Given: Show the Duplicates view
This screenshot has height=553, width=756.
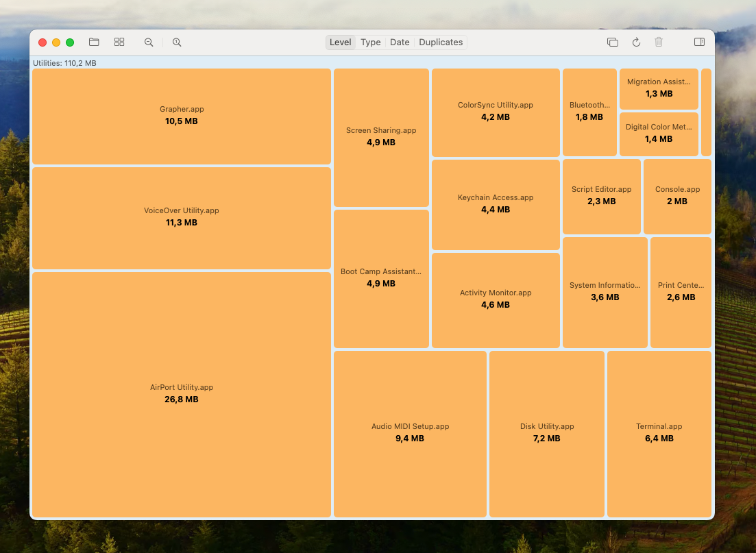Looking at the screenshot, I should click(441, 42).
